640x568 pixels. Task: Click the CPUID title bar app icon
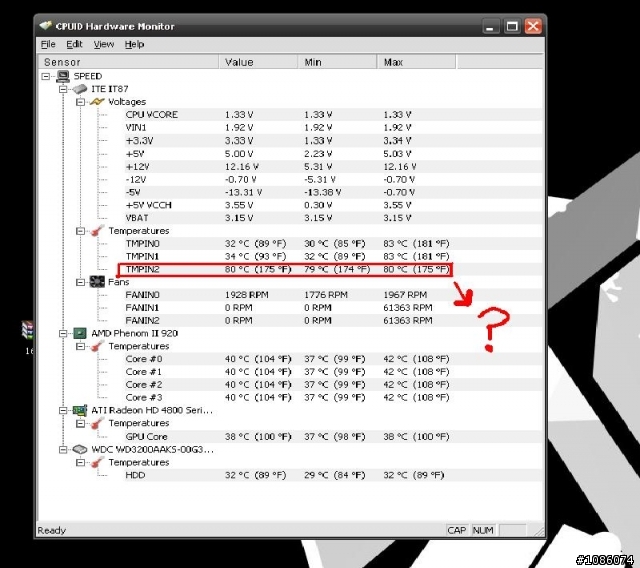click(46, 26)
